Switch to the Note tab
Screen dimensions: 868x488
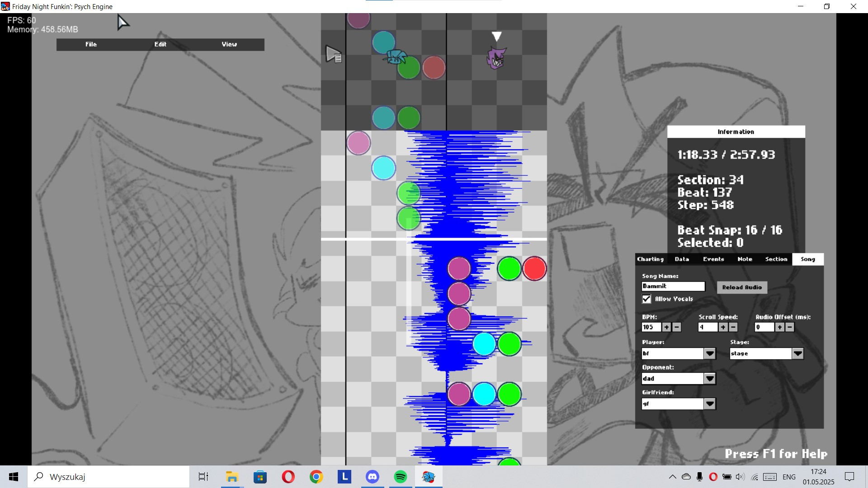coord(745,259)
